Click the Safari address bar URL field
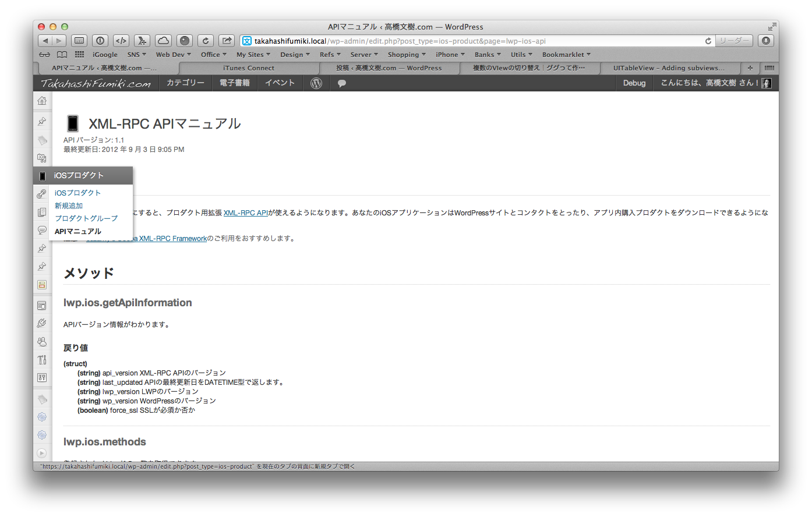Image resolution: width=812 pixels, height=517 pixels. [x=466, y=41]
